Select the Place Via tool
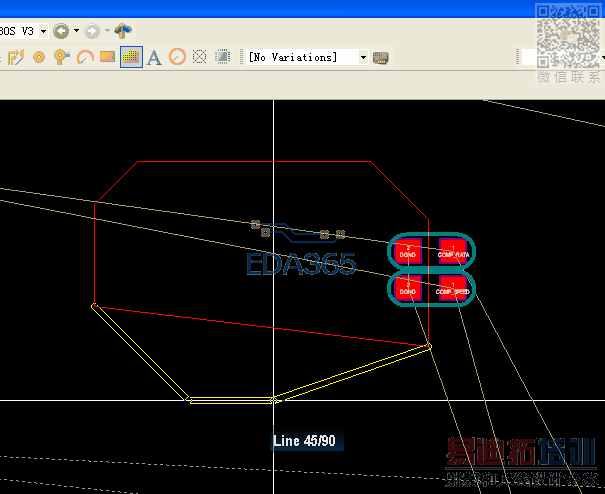This screenshot has width=605, height=494. coord(61,57)
